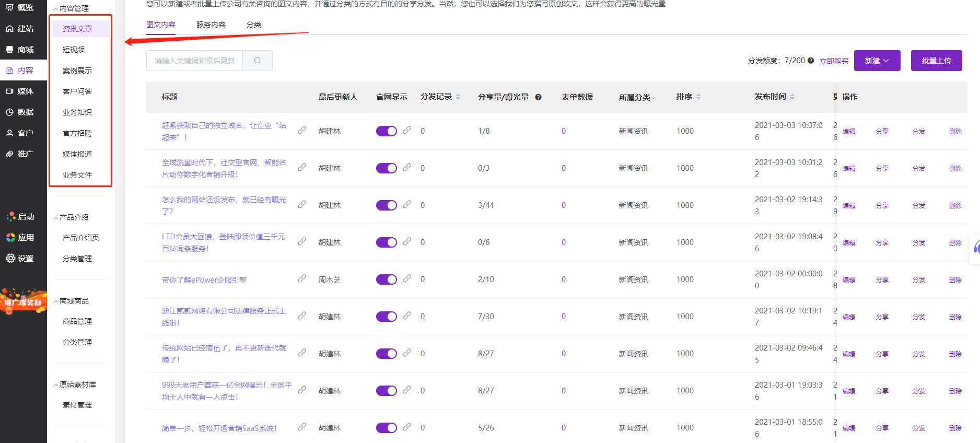Toggle 官网显示 for 全域流量时代下 row
Image resolution: width=980 pixels, height=443 pixels.
click(x=387, y=168)
